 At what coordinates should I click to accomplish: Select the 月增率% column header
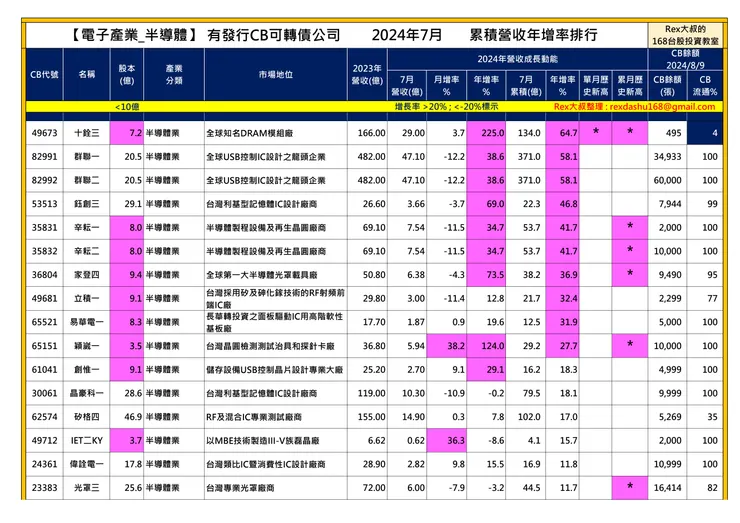[x=446, y=85]
